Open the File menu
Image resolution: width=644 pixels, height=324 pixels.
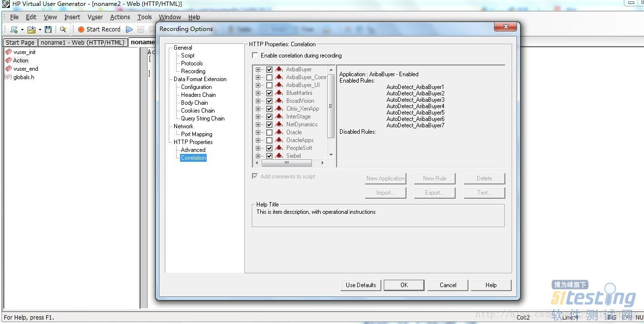coord(14,17)
